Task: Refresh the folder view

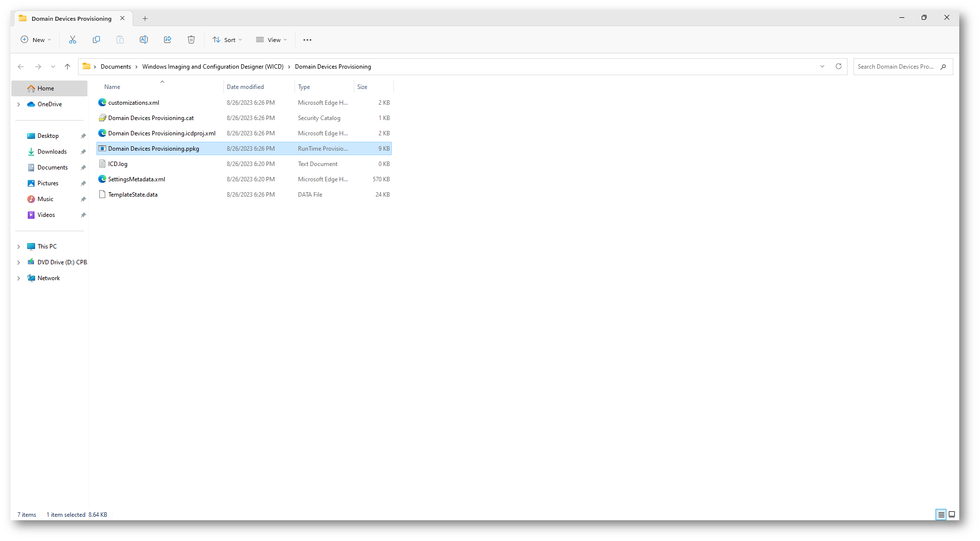Action: 839,66
